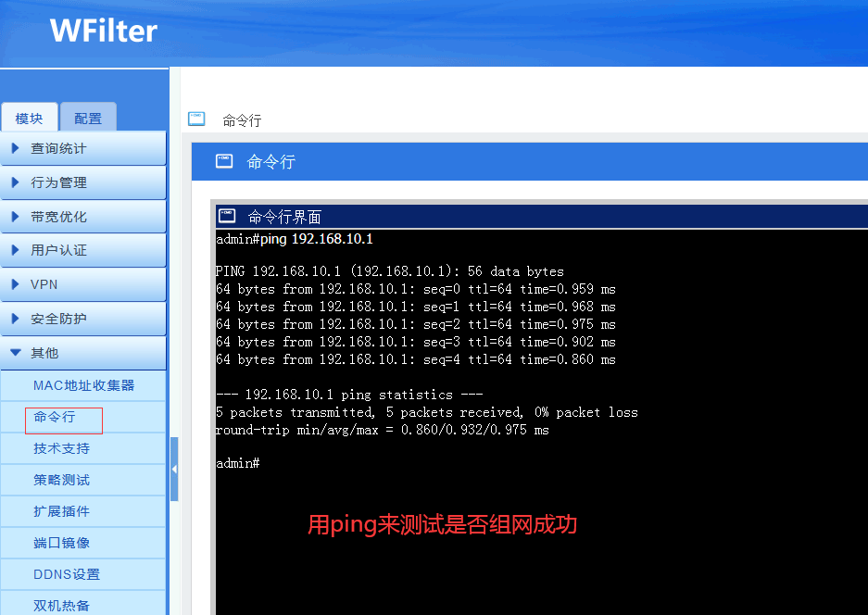
Task: Switch to the 配置 tab
Action: coord(88,118)
